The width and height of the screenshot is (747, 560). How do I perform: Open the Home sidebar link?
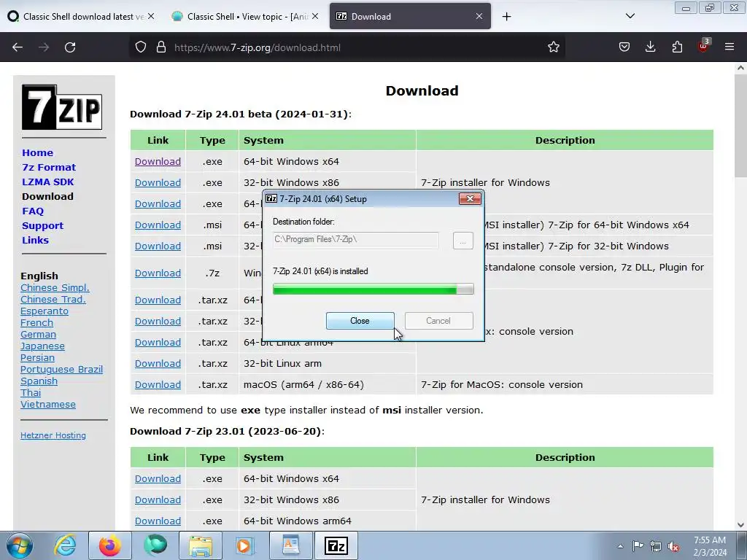[38, 153]
